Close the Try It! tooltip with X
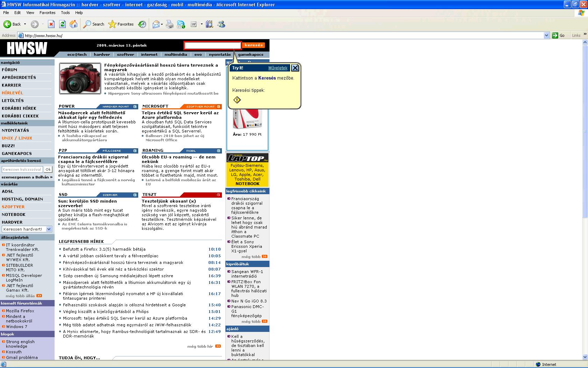Viewport: 588px width, 368px height. (295, 68)
